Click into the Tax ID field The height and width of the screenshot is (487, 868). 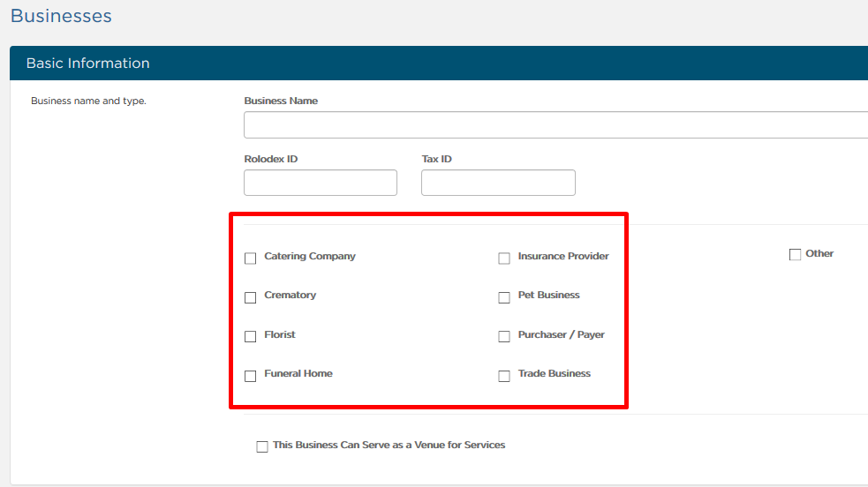pyautogui.click(x=498, y=183)
